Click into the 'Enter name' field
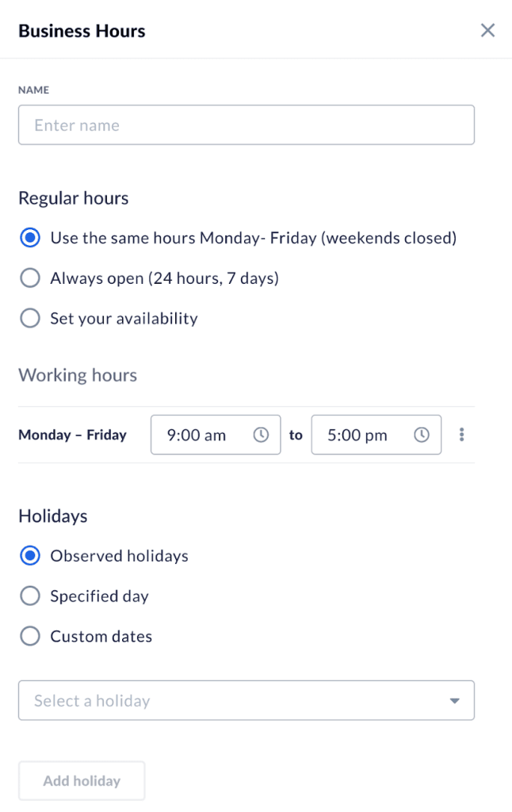 coord(246,124)
